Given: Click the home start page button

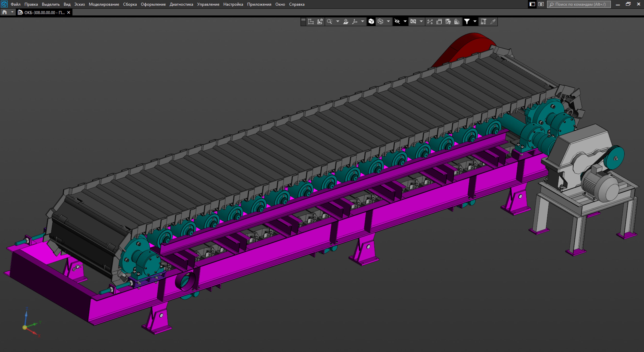Looking at the screenshot, I should 5,12.
